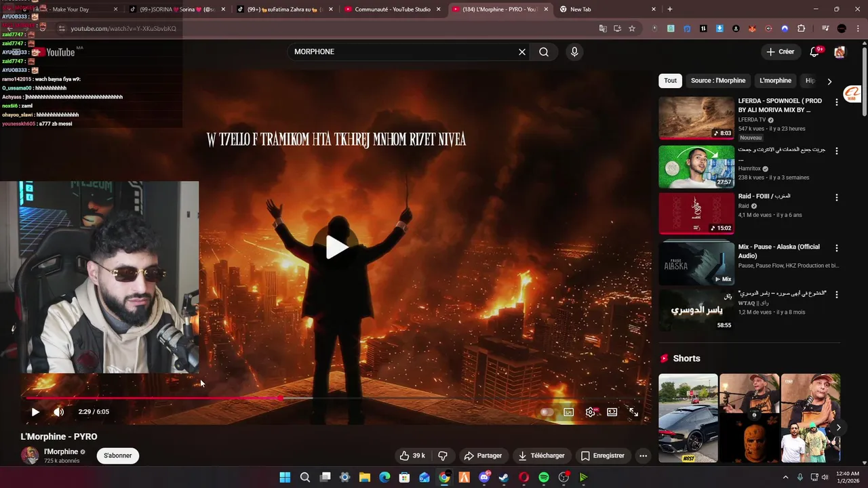This screenshot has width=868, height=488.
Task: Open Raid - FOIII video title
Action: [764, 197]
